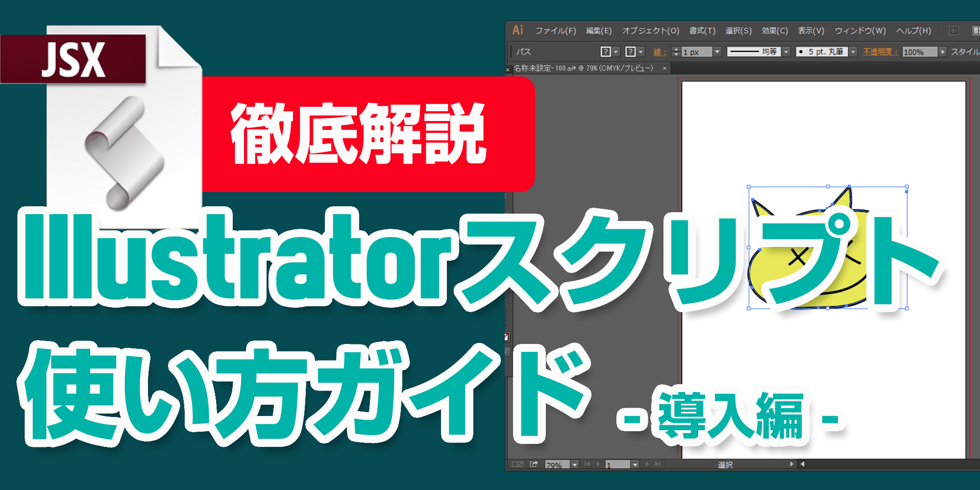This screenshot has width=980, height=490.
Task: Click the artboard number field
Action: point(617,465)
